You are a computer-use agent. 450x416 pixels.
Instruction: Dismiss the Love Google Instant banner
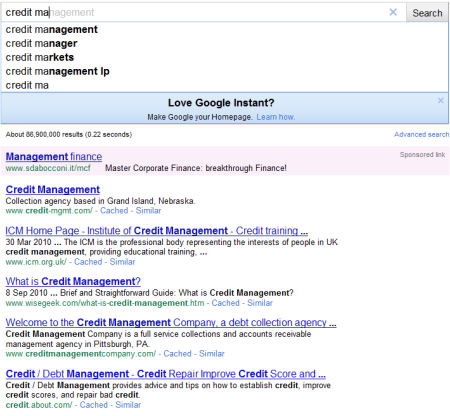441,100
